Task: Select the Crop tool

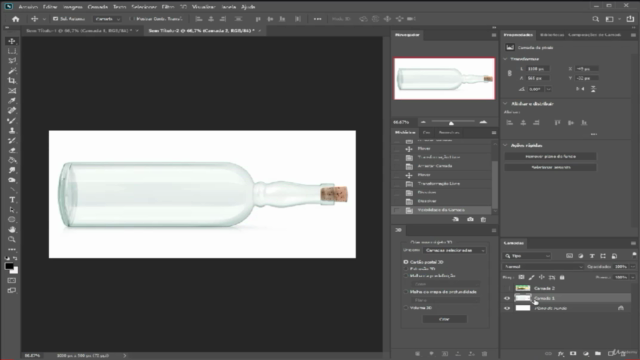Action: pos(12,81)
